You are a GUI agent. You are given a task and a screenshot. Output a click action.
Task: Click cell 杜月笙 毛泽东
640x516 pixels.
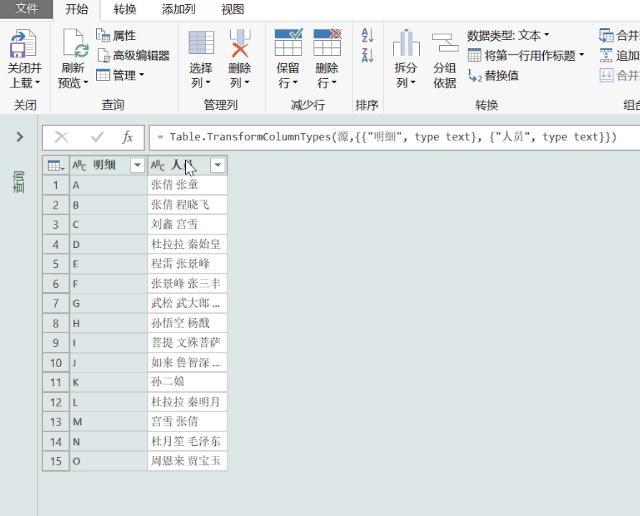[x=187, y=442]
